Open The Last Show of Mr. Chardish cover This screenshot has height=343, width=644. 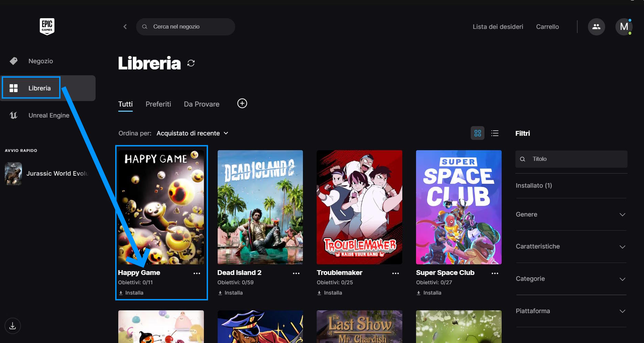(x=359, y=327)
